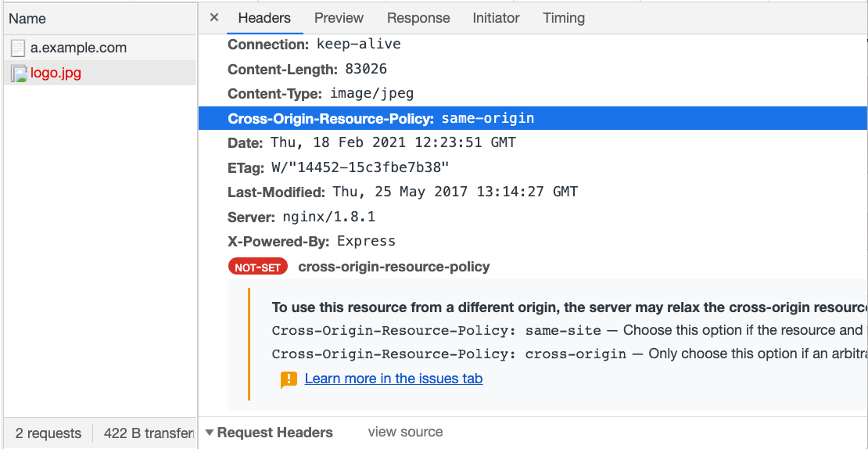Close the request details panel
868x449 pixels.
click(x=214, y=18)
